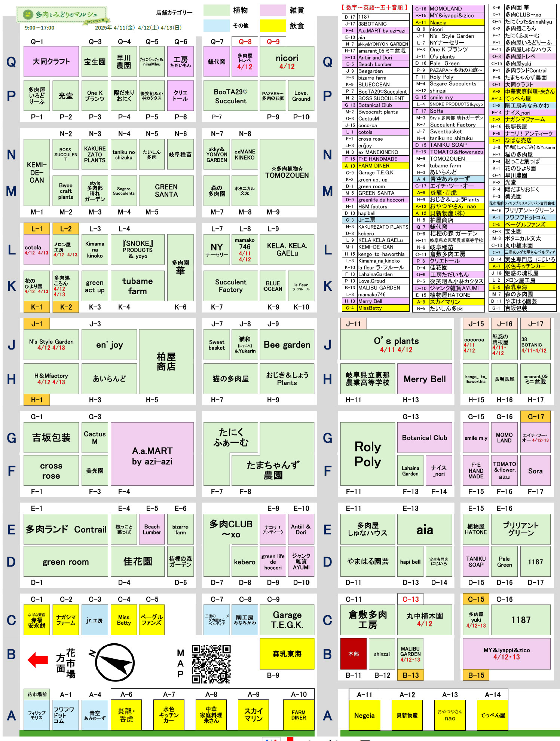Select the MissBetty entry in the index list
The image size is (560, 741).
[x=376, y=308]
